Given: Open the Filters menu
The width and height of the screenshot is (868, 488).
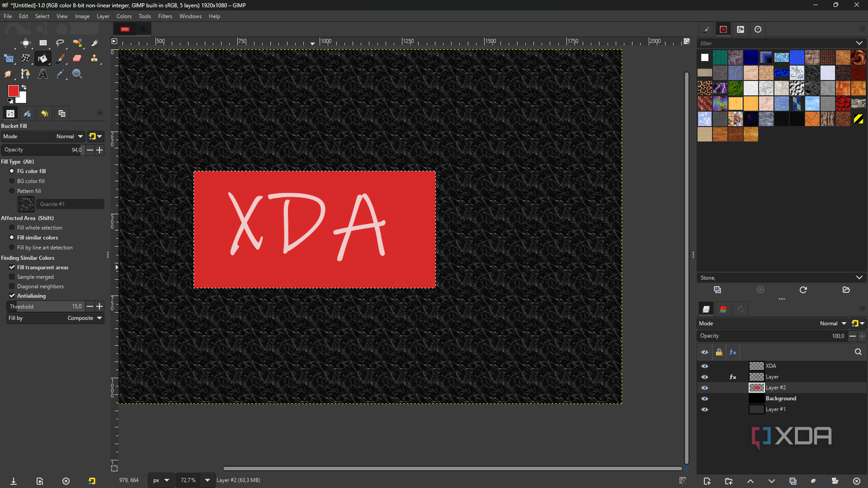Looking at the screenshot, I should [x=165, y=16].
